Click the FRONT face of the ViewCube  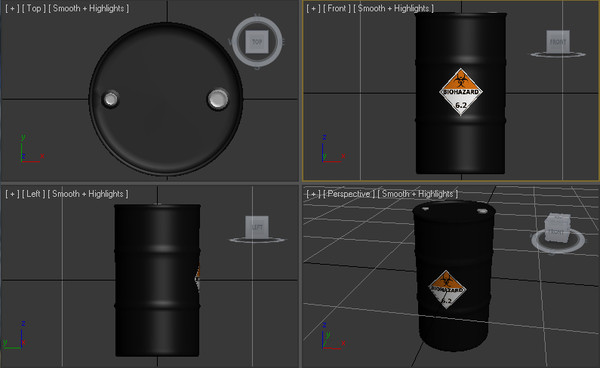pos(558,42)
